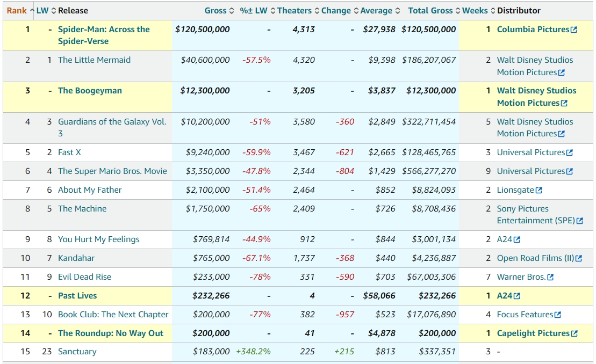The height and width of the screenshot is (364, 596).
Task: Open The Super Mario Bros. Movie link
Action: tap(112, 171)
